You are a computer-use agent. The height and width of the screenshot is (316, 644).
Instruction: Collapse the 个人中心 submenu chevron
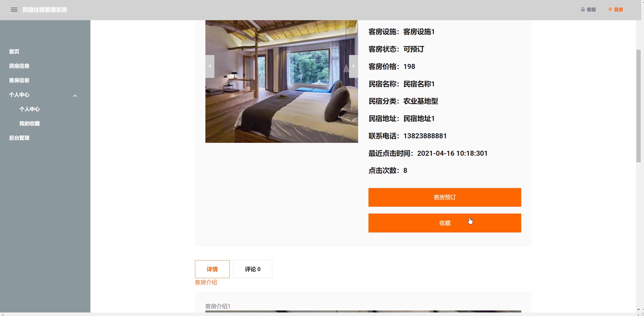pos(75,96)
